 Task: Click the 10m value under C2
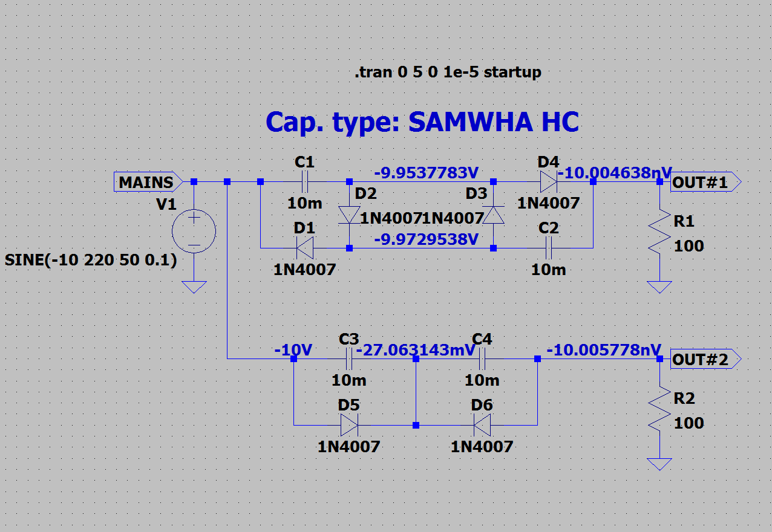coord(549,269)
